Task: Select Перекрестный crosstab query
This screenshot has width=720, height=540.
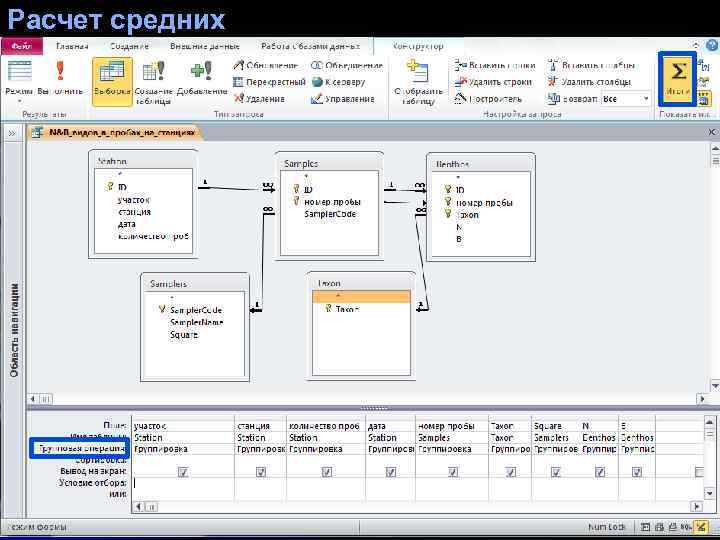Action: click(x=270, y=82)
